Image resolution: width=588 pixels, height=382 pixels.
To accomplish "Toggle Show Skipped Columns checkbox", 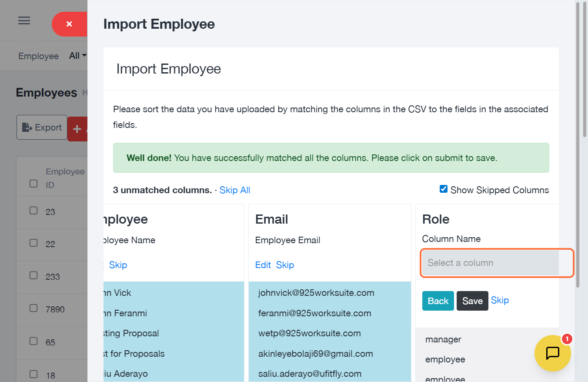I will [444, 189].
